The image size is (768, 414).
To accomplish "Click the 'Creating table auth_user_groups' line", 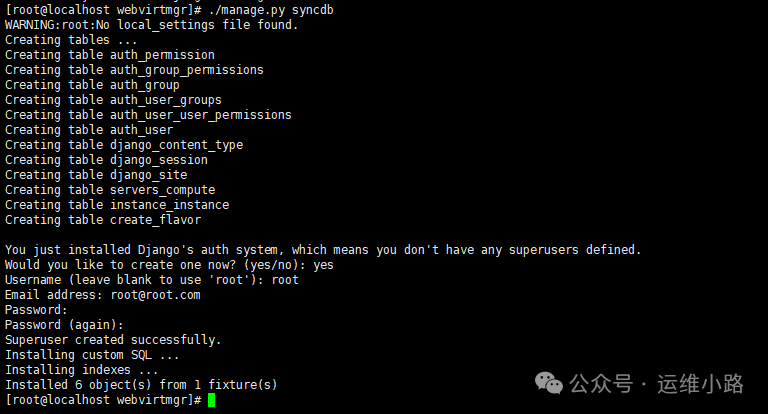I will pyautogui.click(x=113, y=100).
